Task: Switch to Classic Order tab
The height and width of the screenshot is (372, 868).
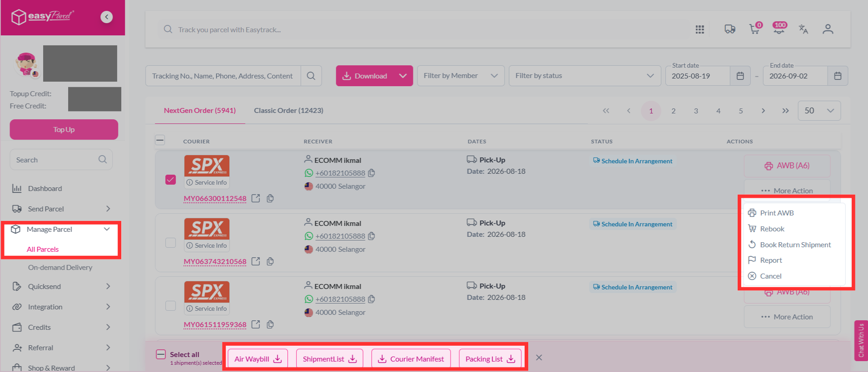Action: [x=288, y=110]
